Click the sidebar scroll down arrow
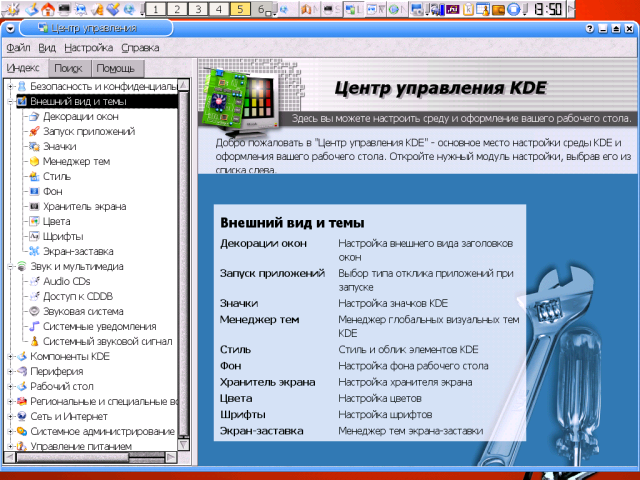 click(184, 444)
